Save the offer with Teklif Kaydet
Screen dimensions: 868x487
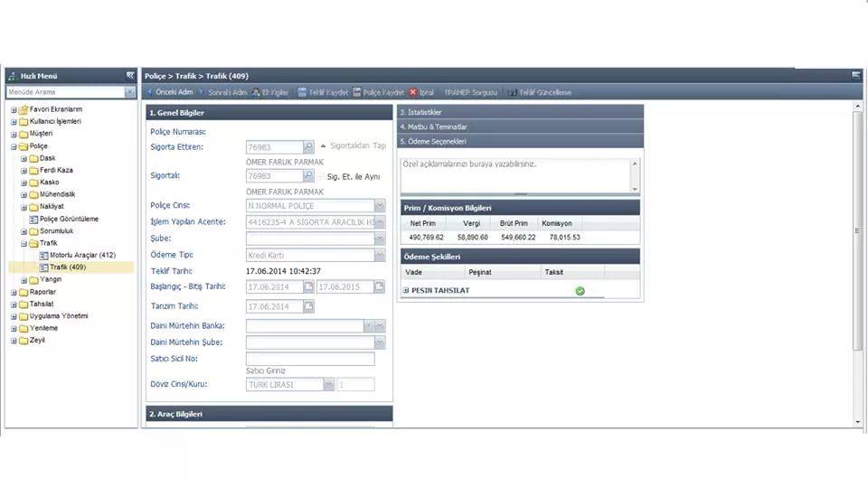(323, 92)
